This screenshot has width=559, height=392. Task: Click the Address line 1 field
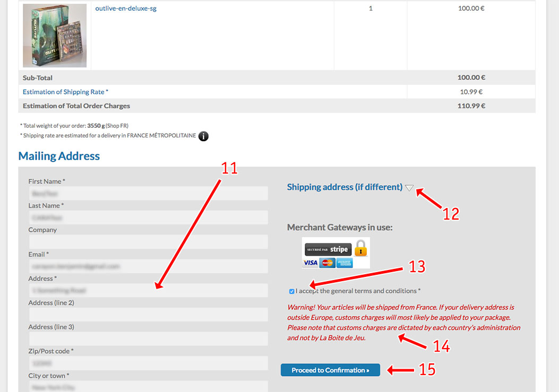[148, 290]
